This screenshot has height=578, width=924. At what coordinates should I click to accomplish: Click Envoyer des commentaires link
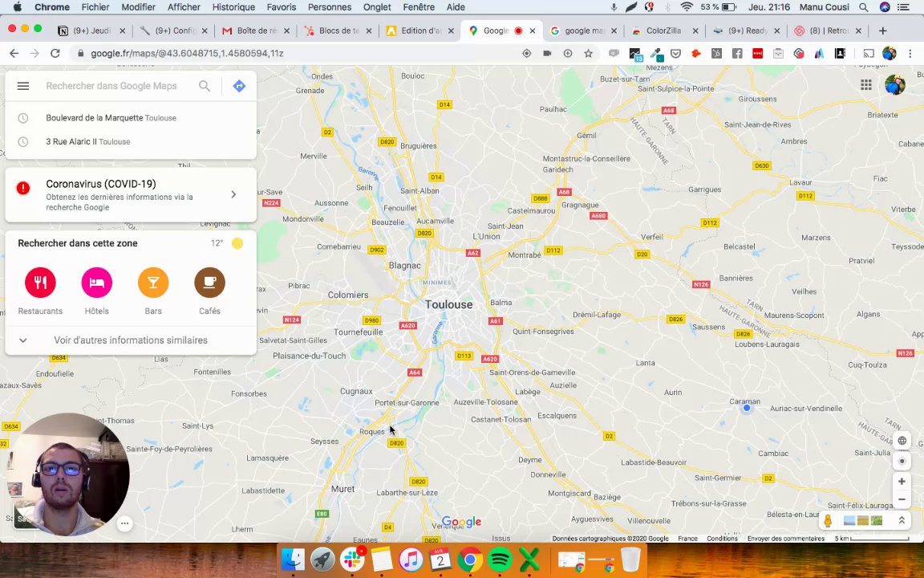pos(785,539)
